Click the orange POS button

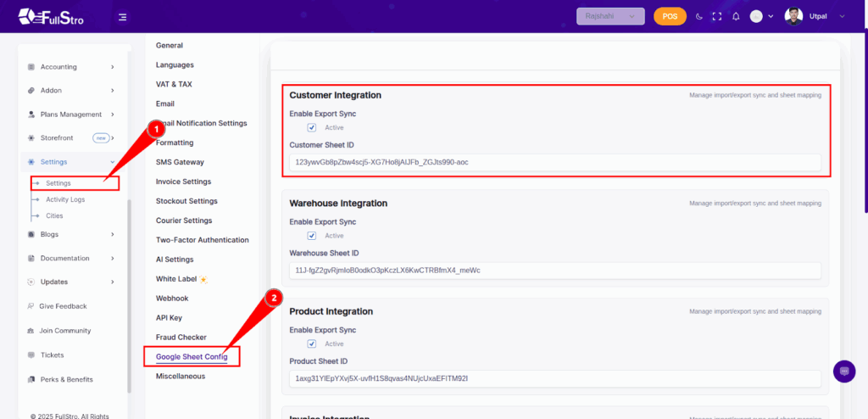[670, 16]
